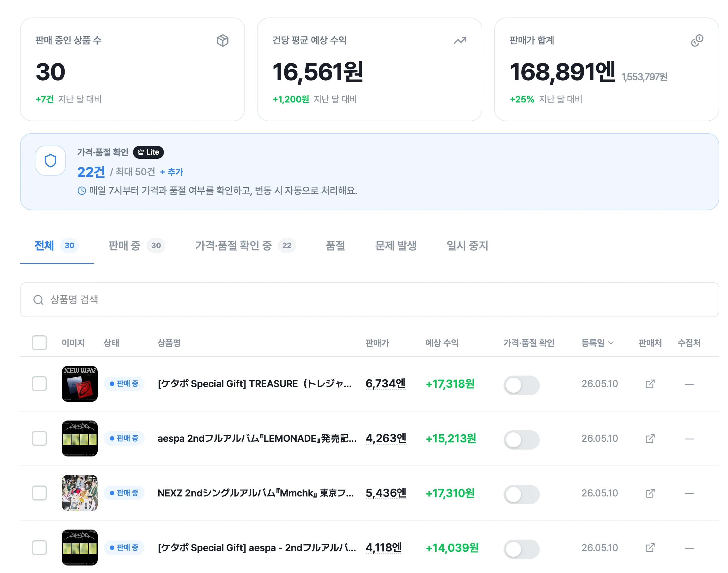Screen dimensions: 728x573
Task: Check the TREASURE Special Gift row checkbox
Action: 39,384
